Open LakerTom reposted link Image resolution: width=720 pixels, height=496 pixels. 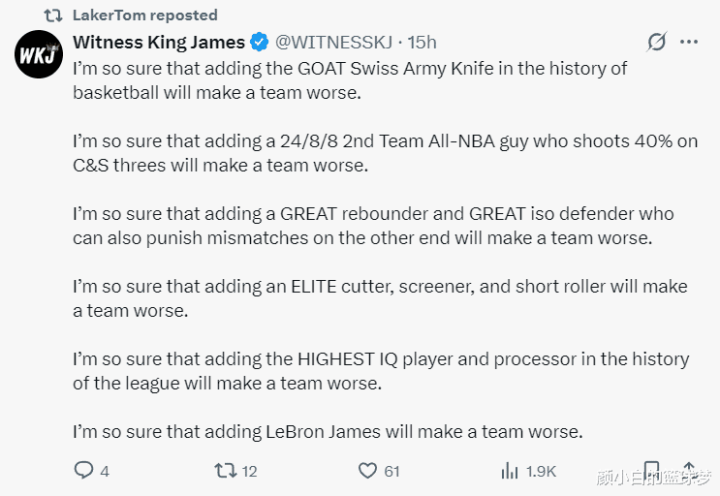(x=145, y=15)
